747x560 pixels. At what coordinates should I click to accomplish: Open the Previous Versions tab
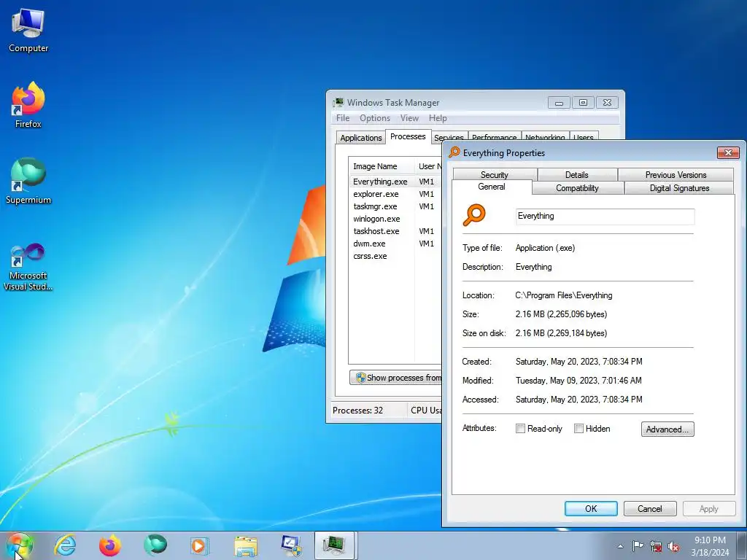(x=676, y=175)
